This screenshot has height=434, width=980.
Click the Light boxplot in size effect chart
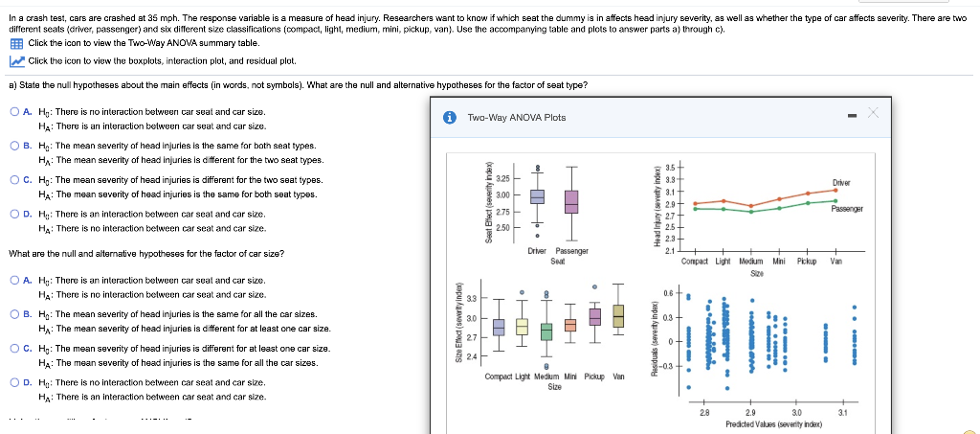point(523,327)
